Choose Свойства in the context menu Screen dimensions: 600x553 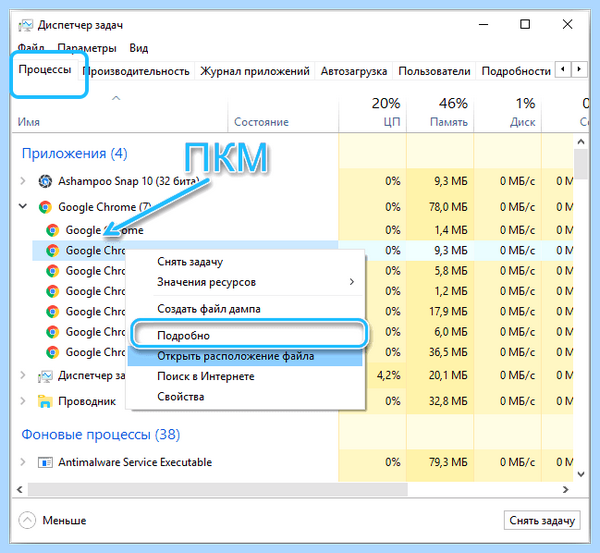(x=245, y=397)
